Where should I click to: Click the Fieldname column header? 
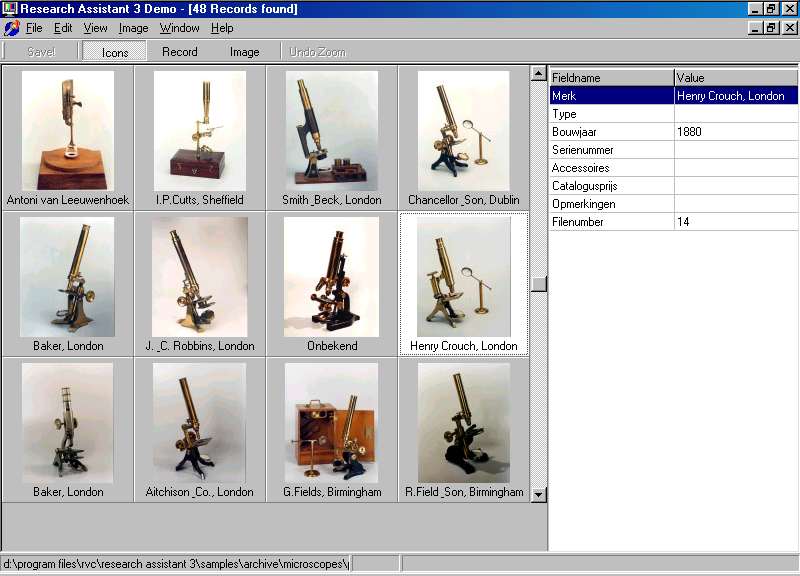coord(611,78)
